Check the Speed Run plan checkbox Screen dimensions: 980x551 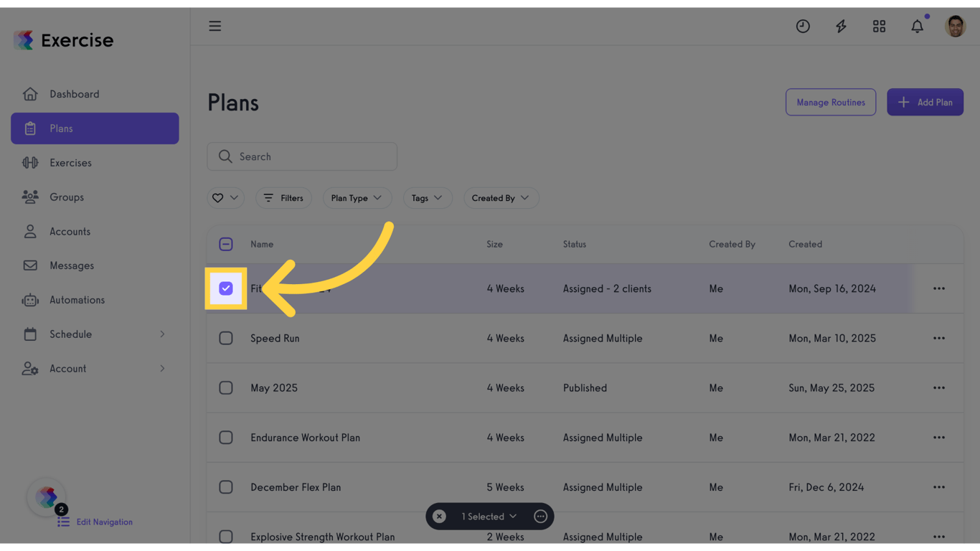226,338
